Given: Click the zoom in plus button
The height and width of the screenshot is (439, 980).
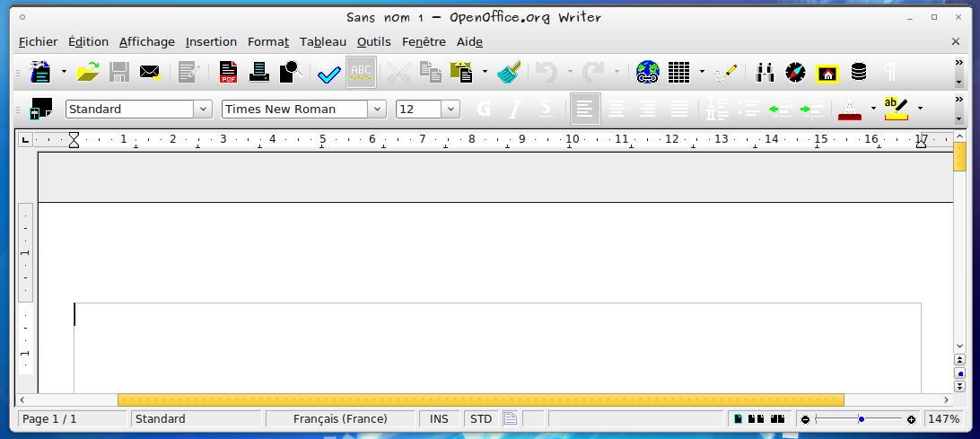Looking at the screenshot, I should tap(911, 419).
